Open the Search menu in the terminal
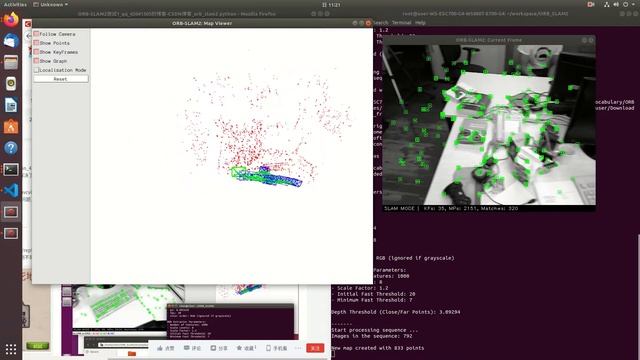The height and width of the screenshot is (360, 640). click(380, 23)
